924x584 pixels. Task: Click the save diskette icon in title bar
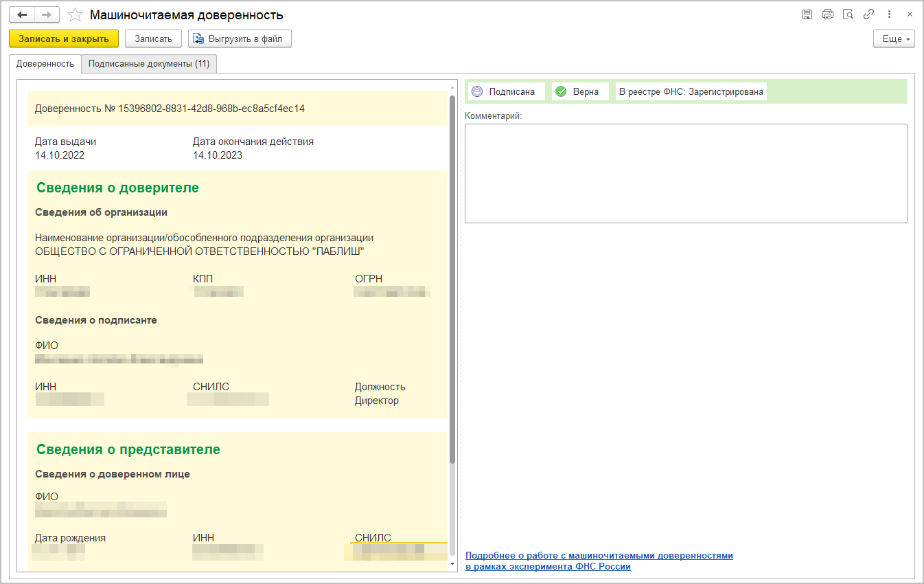(807, 14)
